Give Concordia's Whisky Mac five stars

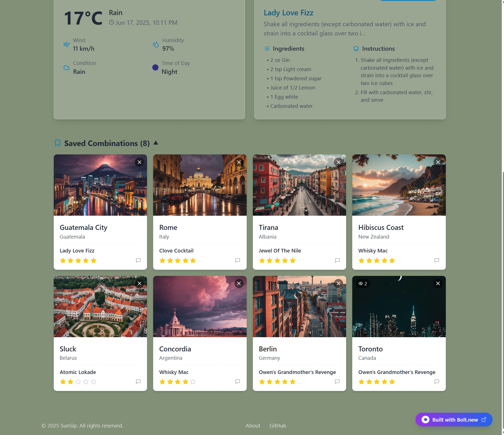point(193,382)
